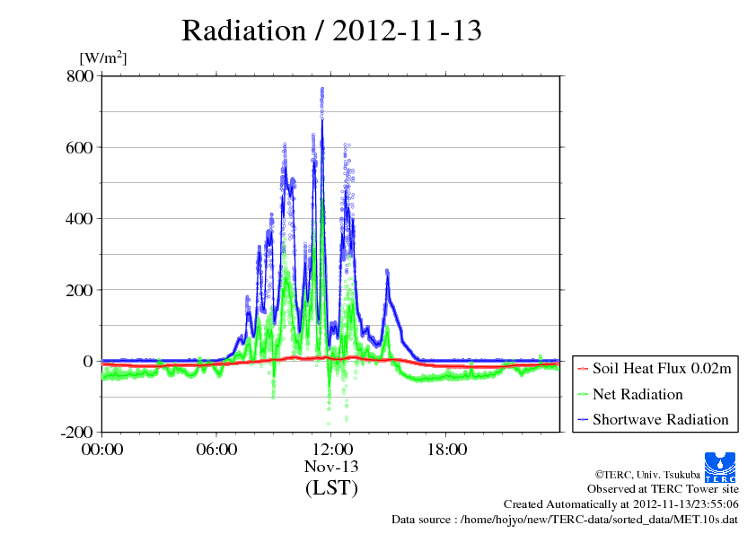Click the '200' y-axis label
756x534 pixels.
coord(80,290)
